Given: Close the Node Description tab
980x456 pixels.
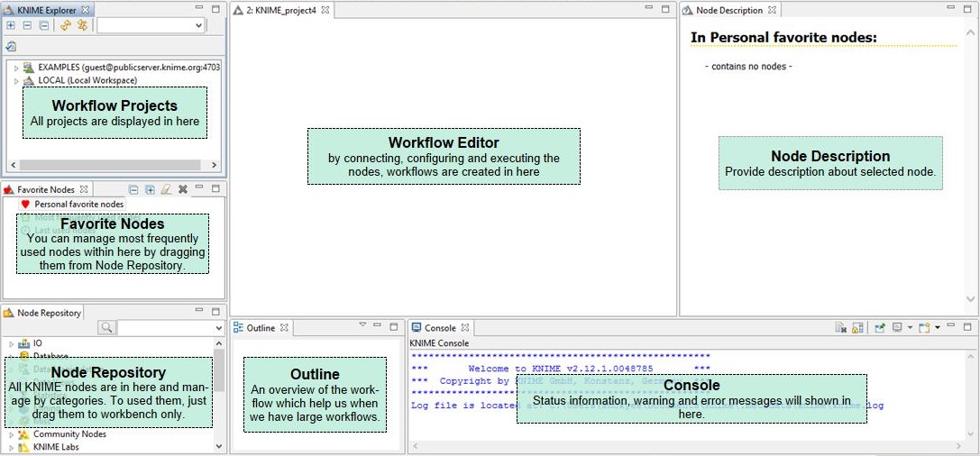Looking at the screenshot, I should coord(772,10).
